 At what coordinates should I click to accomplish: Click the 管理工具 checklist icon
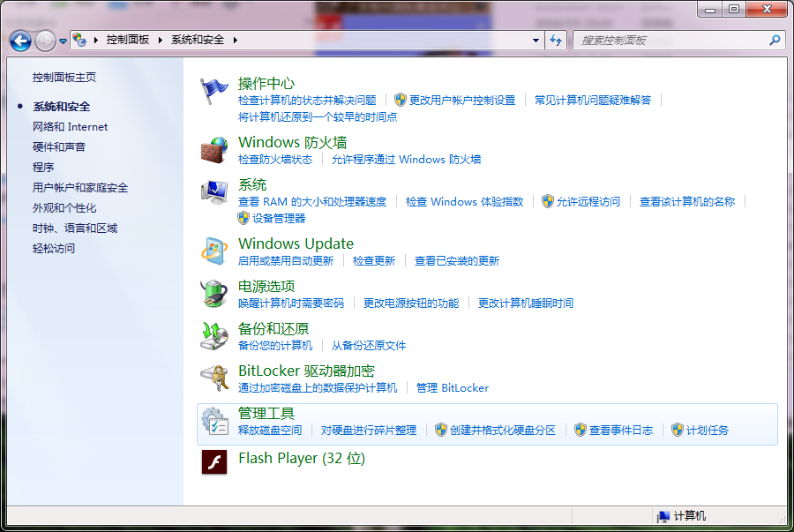(x=213, y=422)
